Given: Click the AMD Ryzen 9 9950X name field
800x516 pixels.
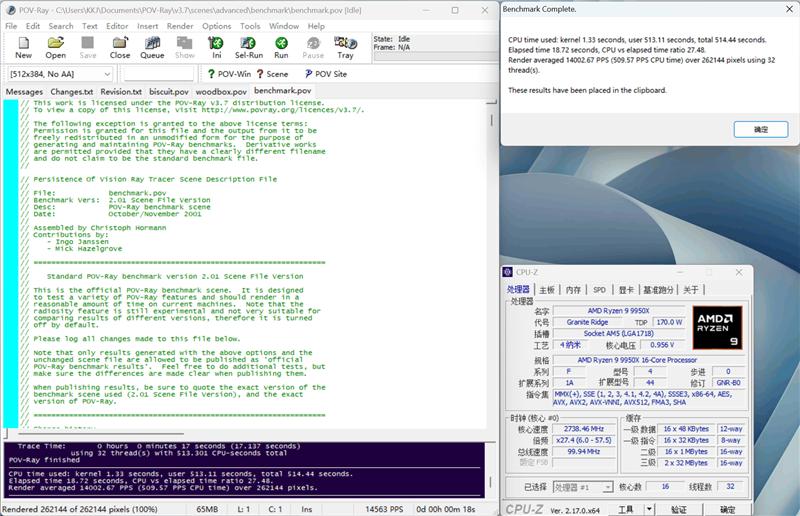Looking at the screenshot, I should pyautogui.click(x=618, y=311).
